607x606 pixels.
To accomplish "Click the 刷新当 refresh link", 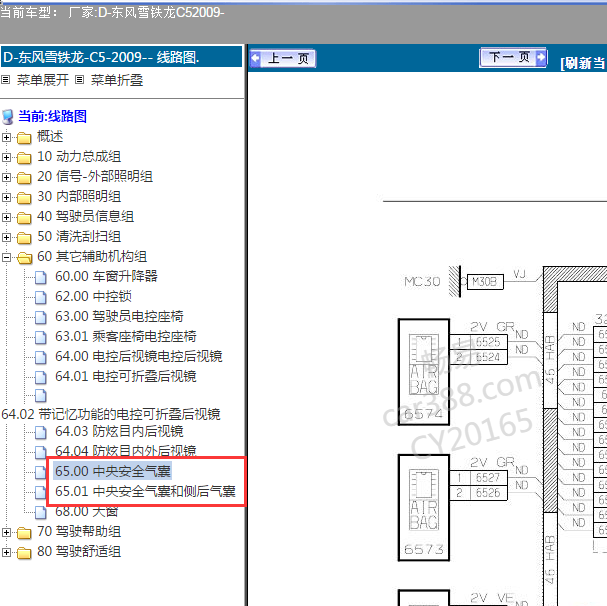I will pos(583,63).
